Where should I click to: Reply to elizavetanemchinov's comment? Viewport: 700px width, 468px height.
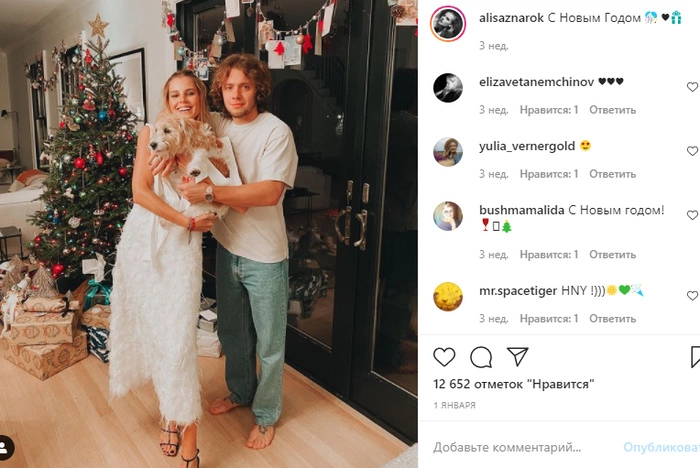[612, 110]
